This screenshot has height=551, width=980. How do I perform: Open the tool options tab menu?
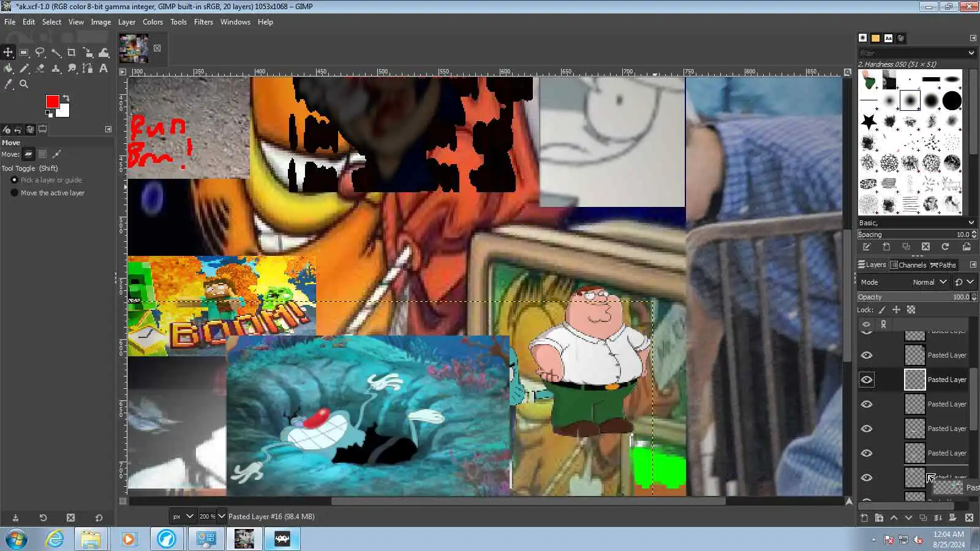pos(108,129)
